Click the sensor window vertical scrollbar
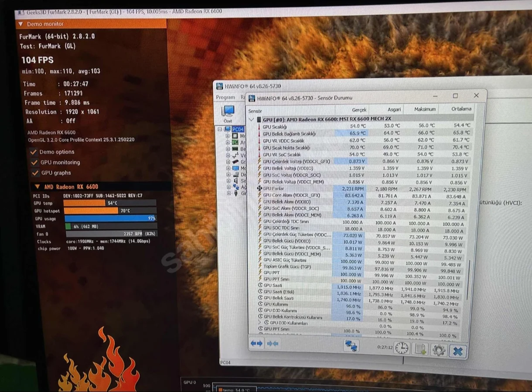532x392 pixels. click(x=469, y=279)
